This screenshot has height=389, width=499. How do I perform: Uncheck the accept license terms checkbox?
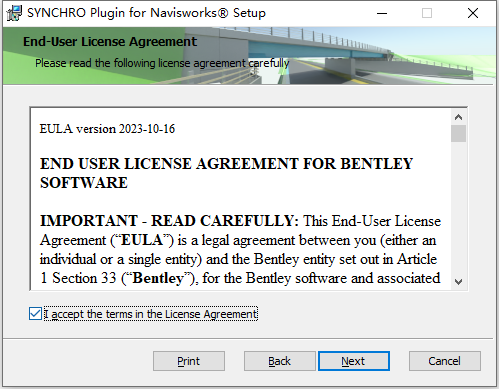(35, 314)
